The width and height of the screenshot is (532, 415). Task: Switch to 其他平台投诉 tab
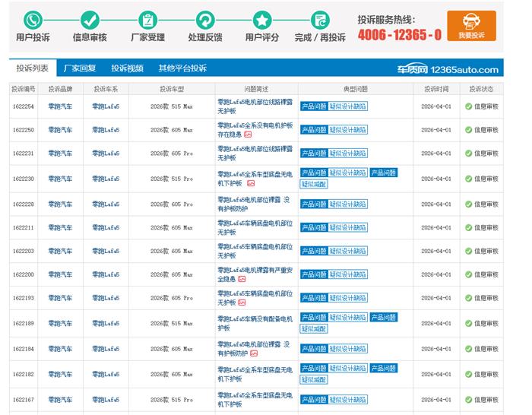(182, 68)
